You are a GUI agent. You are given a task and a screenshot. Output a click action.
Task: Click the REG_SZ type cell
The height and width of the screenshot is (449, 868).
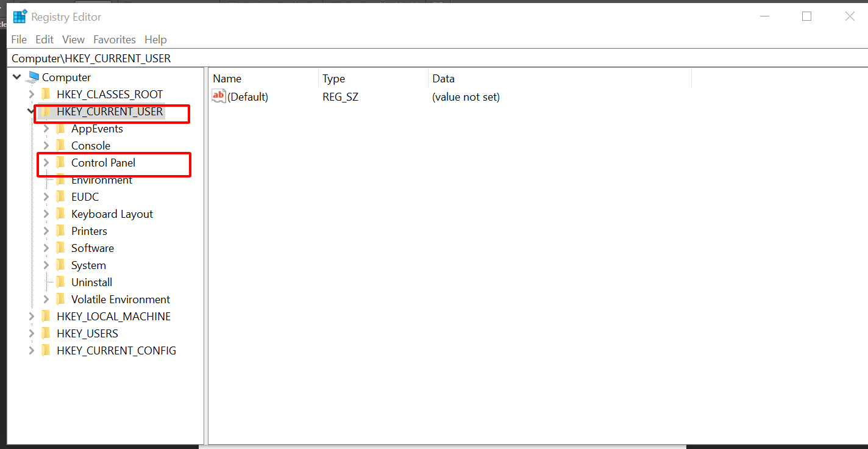341,97
